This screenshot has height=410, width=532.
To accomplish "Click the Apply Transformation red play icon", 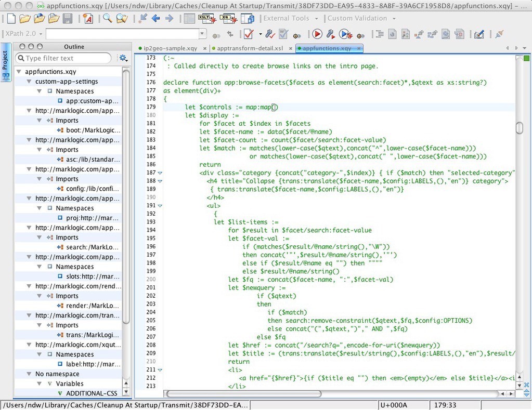I will (x=317, y=34).
